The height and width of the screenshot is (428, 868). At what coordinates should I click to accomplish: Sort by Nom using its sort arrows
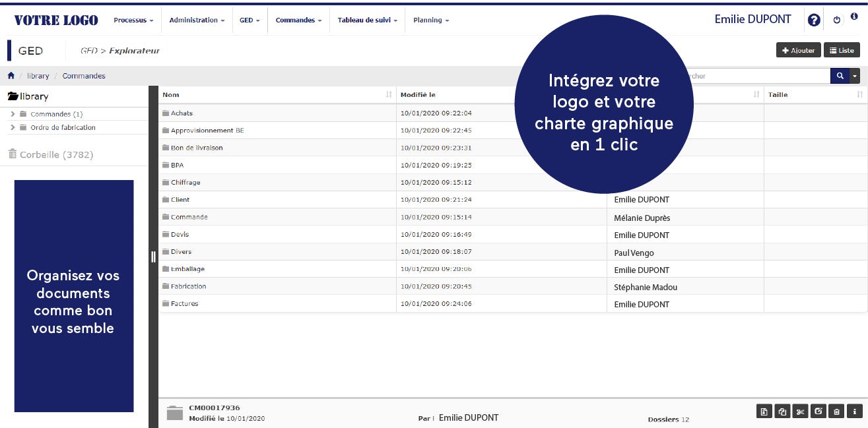pyautogui.click(x=389, y=95)
